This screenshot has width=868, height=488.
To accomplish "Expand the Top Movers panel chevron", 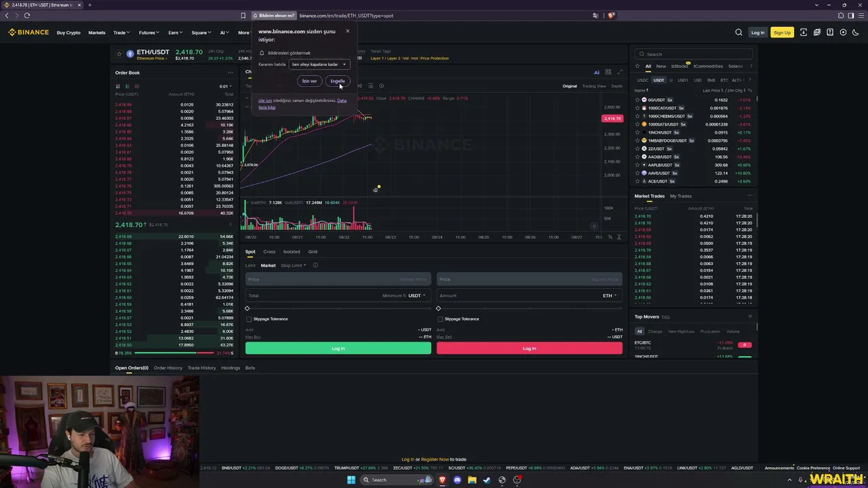I will pyautogui.click(x=749, y=317).
